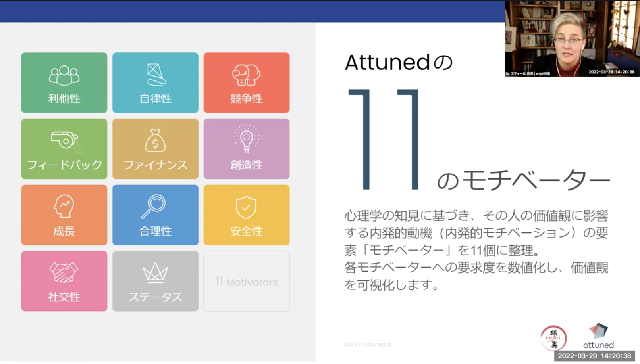Click the paragraph line starting 各モチベーターへの要求度

(x=476, y=268)
